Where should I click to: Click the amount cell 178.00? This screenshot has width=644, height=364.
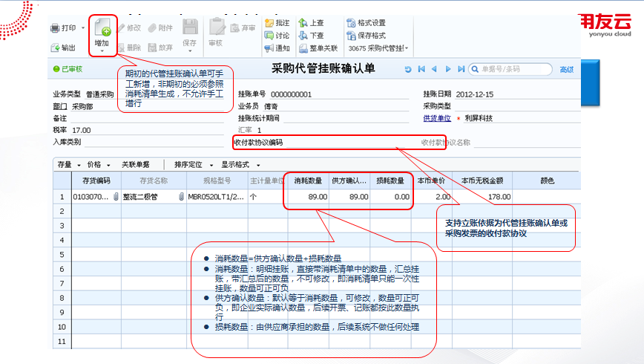(x=482, y=197)
